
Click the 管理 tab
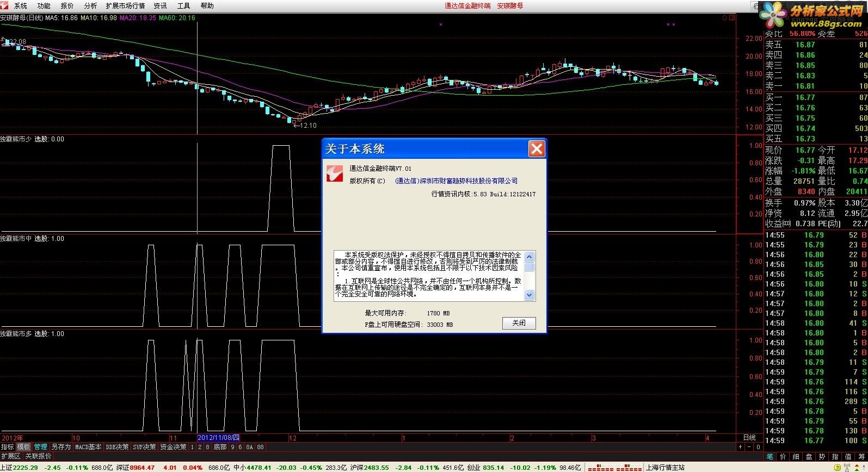click(41, 447)
